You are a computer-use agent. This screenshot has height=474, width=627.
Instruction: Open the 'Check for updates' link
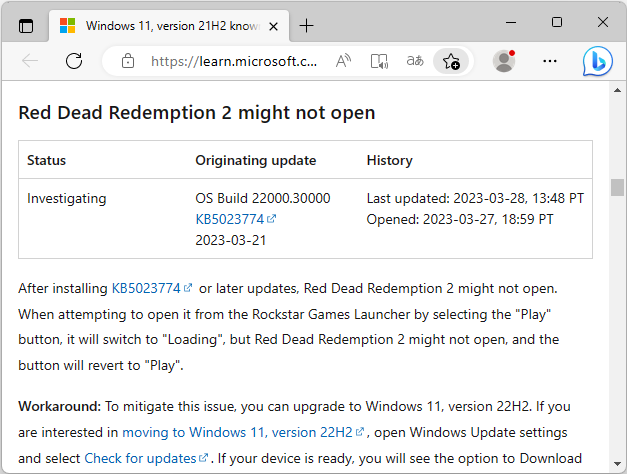tap(146, 458)
